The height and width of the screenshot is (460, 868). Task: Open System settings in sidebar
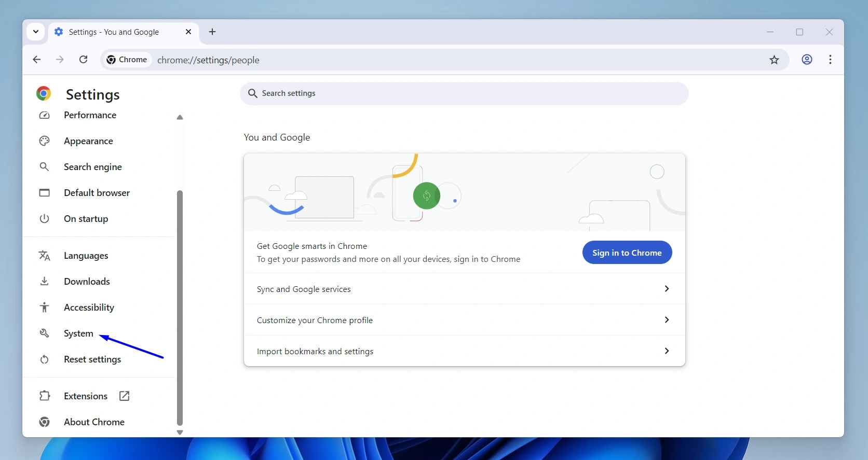tap(78, 333)
